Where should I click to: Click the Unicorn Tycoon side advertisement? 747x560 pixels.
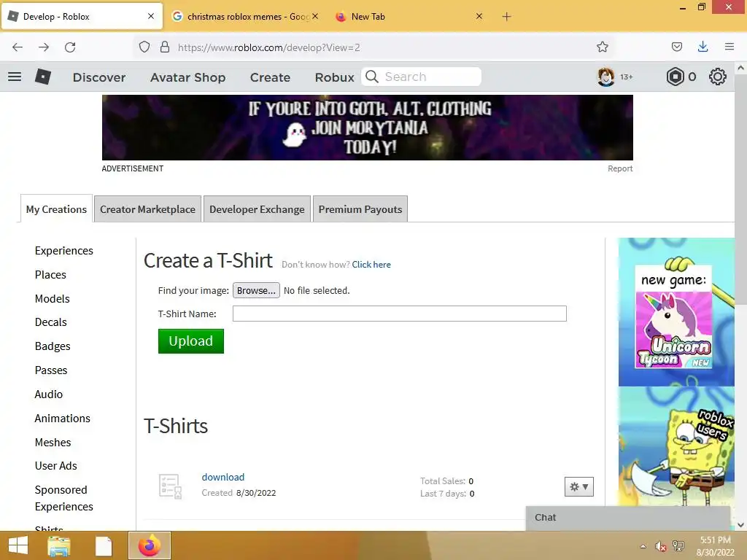(x=676, y=371)
